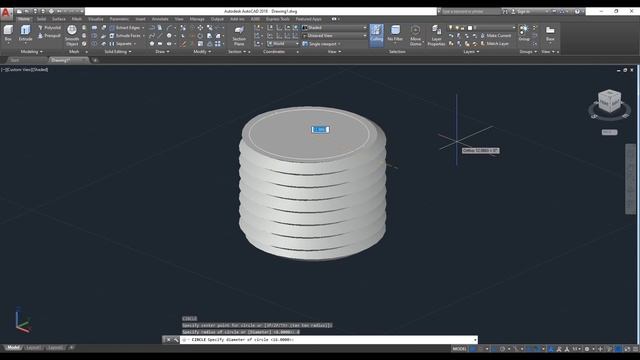Open the Manage ribbon tab
Viewport: 640px width, 360px height.
197,19
